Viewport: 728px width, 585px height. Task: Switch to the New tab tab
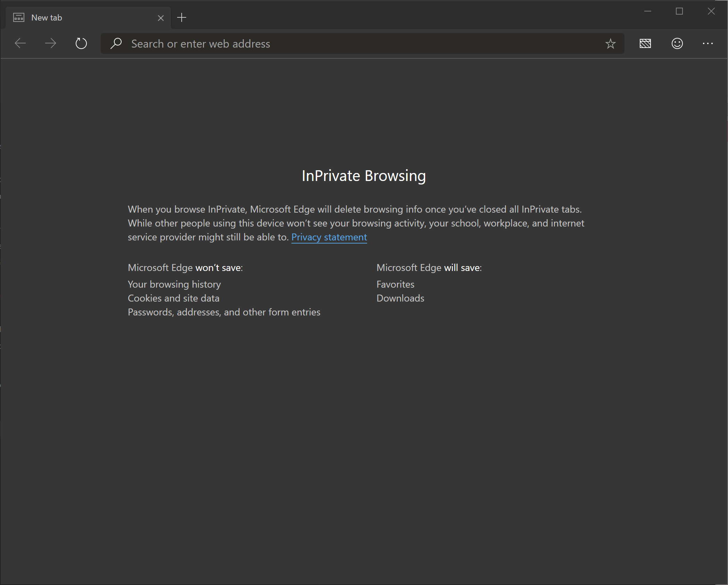pos(69,17)
